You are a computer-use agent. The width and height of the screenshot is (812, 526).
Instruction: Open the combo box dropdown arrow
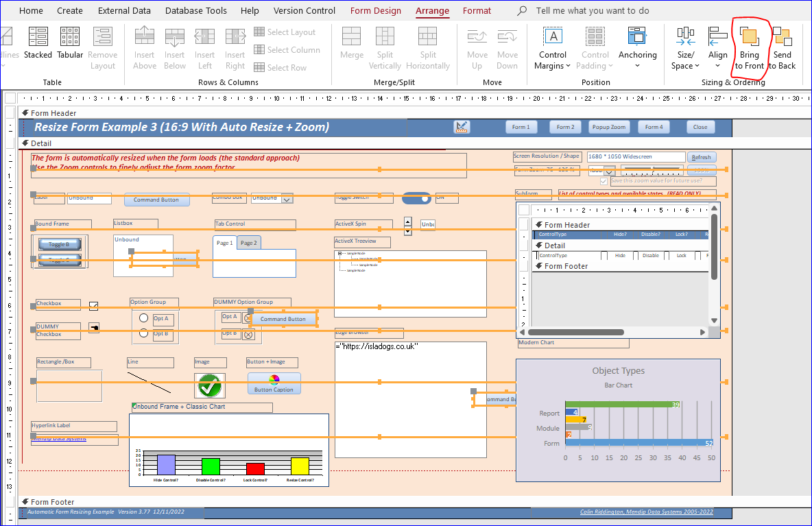tap(287, 199)
